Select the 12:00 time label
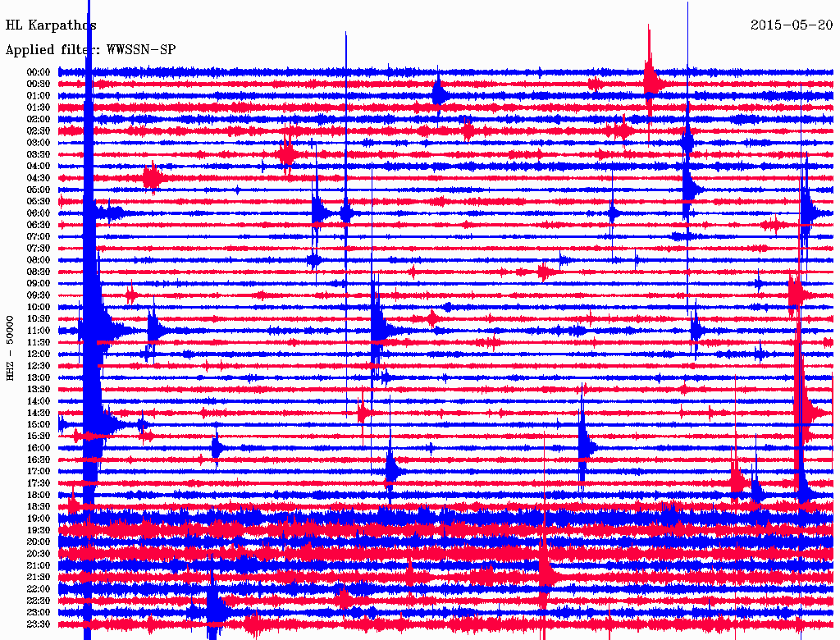 click(x=39, y=354)
